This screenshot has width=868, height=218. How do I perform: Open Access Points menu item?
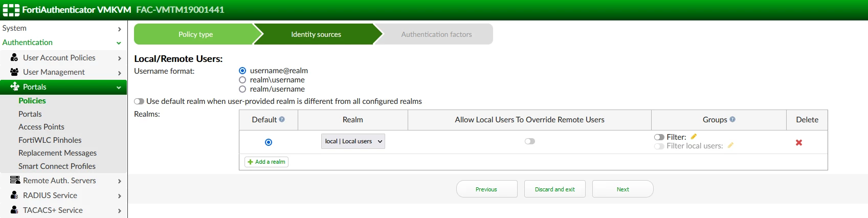[41, 127]
